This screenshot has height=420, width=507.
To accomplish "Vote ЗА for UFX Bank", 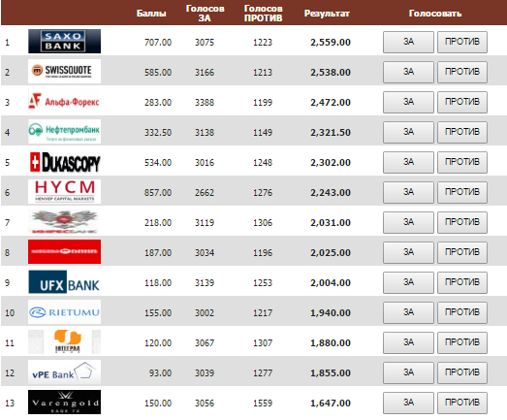I will coord(408,283).
